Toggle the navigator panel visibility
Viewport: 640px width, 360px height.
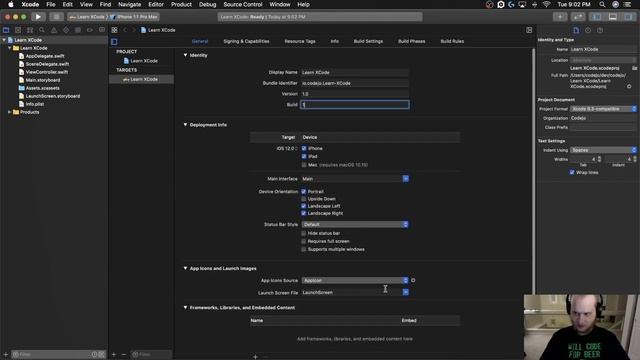(597, 17)
